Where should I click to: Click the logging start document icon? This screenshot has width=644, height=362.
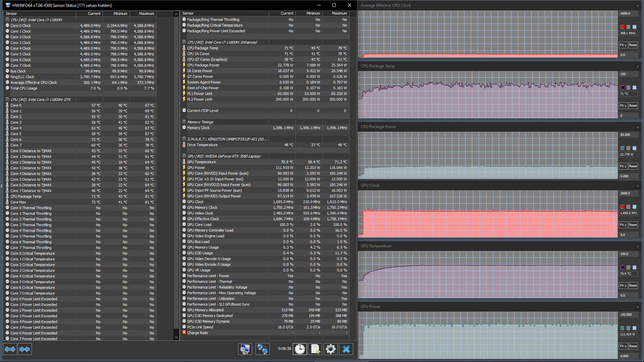(315, 349)
